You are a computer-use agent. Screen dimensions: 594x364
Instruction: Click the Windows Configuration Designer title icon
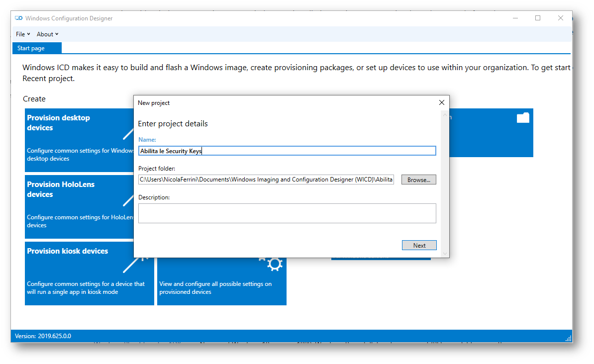click(x=18, y=18)
